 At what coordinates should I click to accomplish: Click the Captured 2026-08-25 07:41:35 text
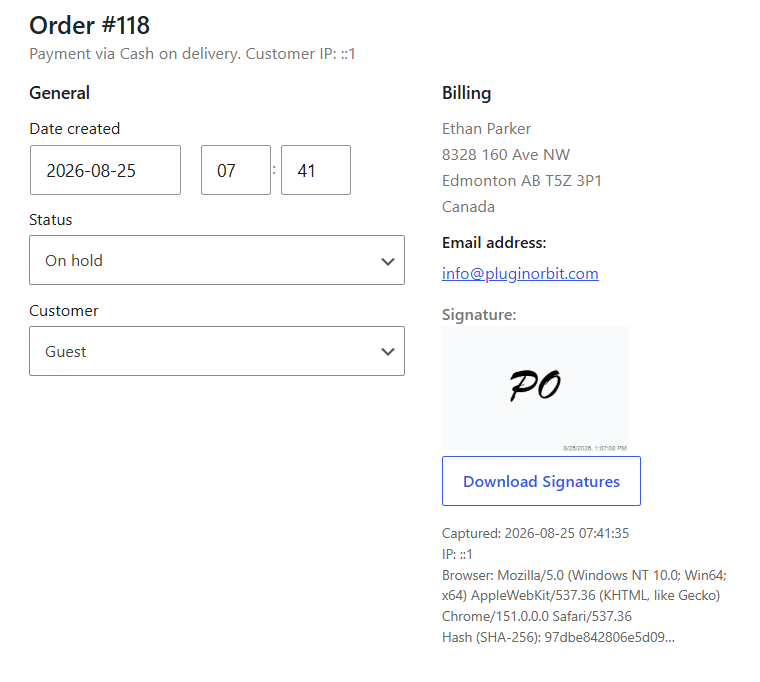click(x=535, y=533)
